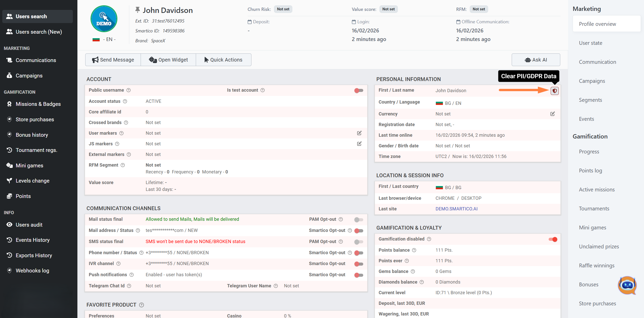Click the Ask AI button
644x318 pixels.
click(536, 60)
